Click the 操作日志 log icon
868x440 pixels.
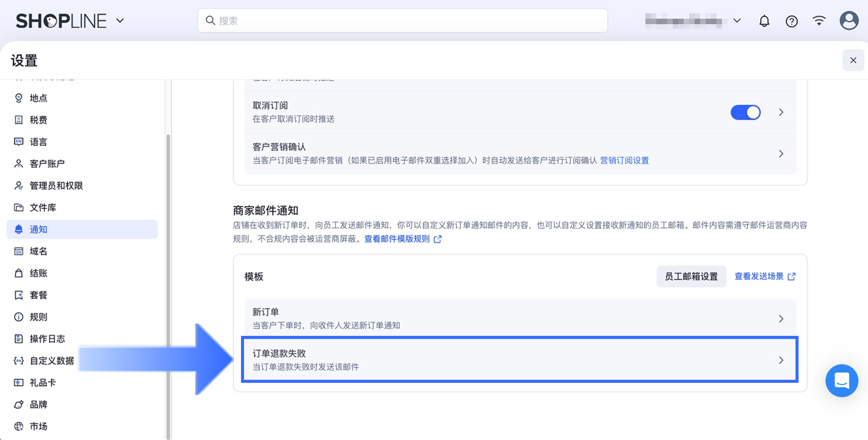pos(19,338)
